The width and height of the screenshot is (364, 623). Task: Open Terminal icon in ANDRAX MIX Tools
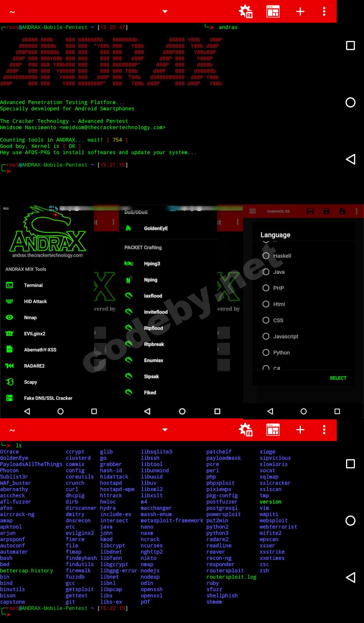click(x=10, y=285)
